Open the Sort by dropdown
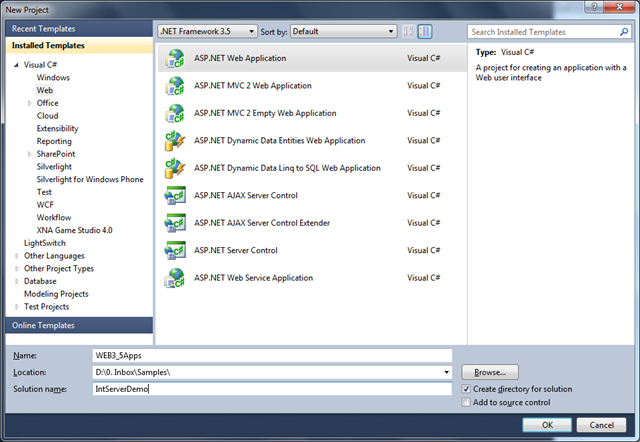 pyautogui.click(x=344, y=31)
